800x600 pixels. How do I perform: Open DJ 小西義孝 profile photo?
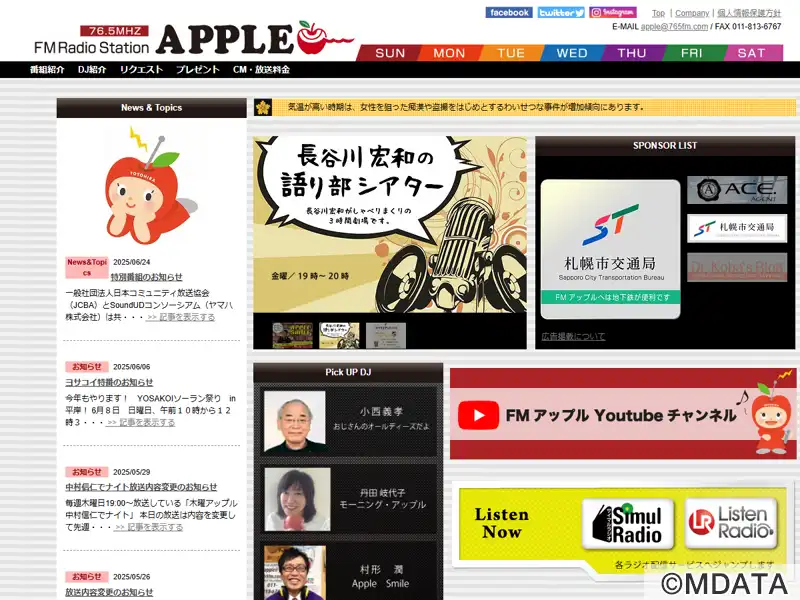tap(294, 421)
